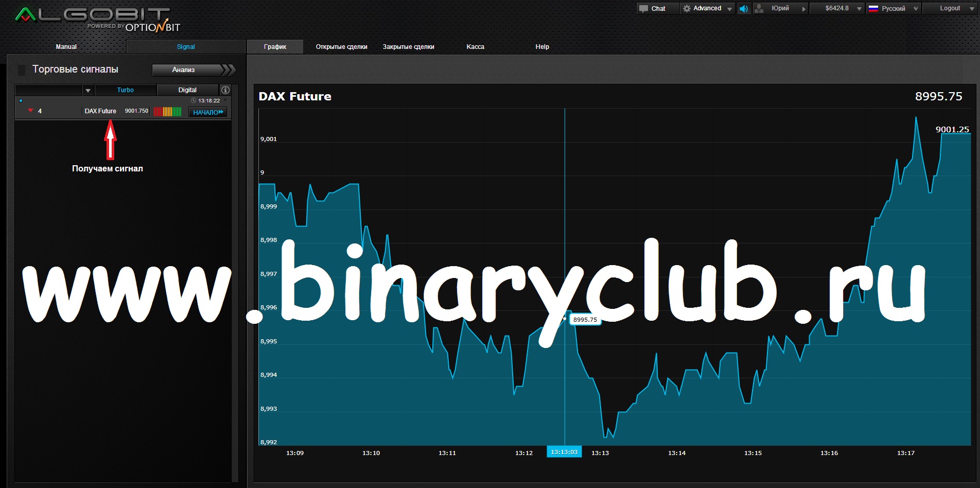Open the asset filter dropdown arrow
The width and height of the screenshot is (980, 488).
88,91
